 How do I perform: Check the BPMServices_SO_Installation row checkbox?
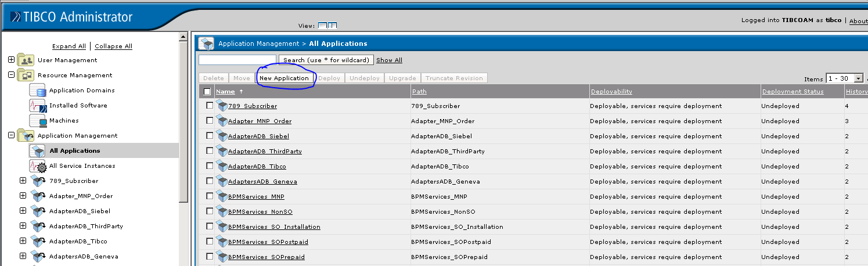[x=210, y=227]
